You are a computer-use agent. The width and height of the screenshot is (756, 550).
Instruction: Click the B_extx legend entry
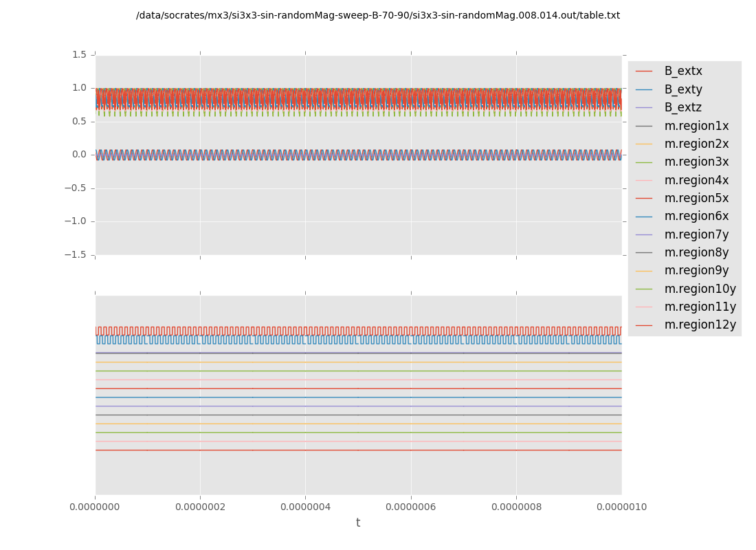pyautogui.click(x=682, y=71)
